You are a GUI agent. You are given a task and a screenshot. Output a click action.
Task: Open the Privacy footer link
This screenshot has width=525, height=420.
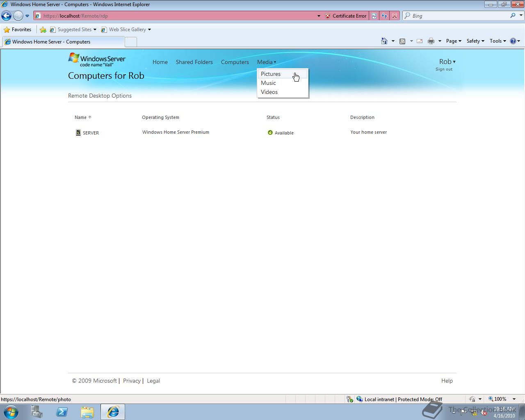[132, 381]
